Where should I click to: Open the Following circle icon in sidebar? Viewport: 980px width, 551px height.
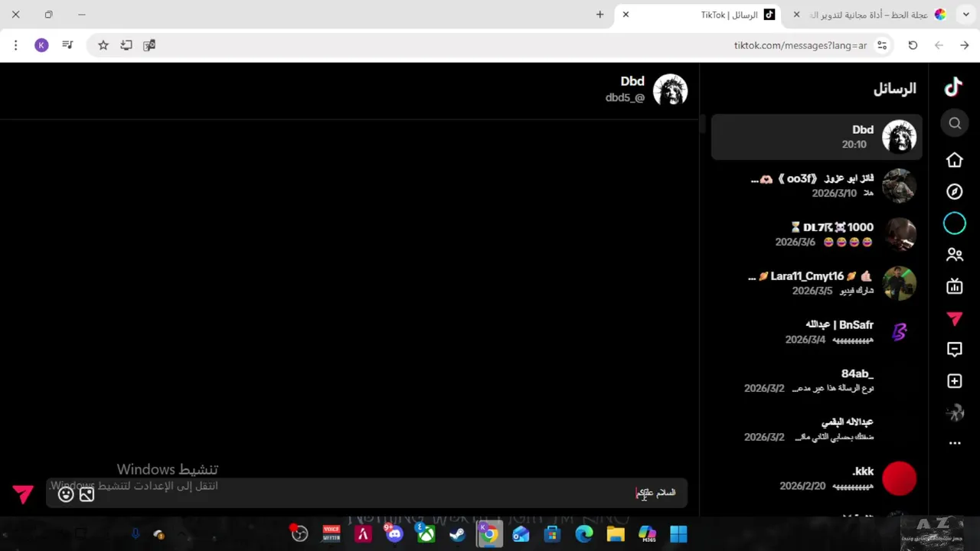point(955,223)
